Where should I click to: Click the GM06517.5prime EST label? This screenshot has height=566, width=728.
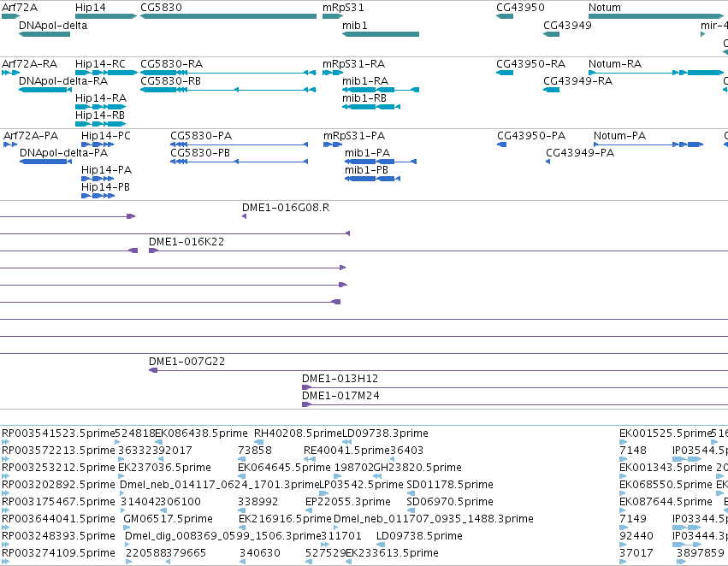click(x=168, y=520)
